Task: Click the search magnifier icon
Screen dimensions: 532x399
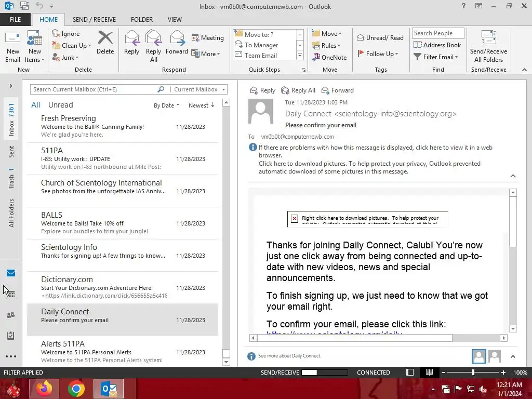Action: [161, 89]
